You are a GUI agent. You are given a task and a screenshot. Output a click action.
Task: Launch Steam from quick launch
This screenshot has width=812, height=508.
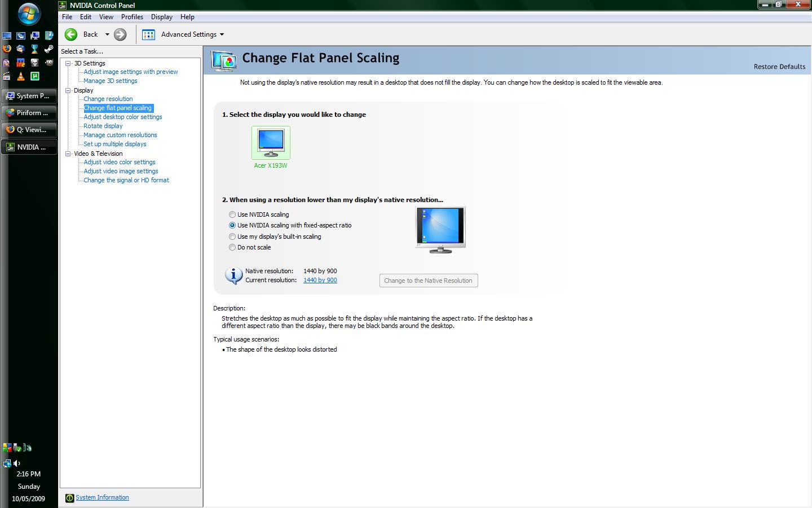point(49,49)
